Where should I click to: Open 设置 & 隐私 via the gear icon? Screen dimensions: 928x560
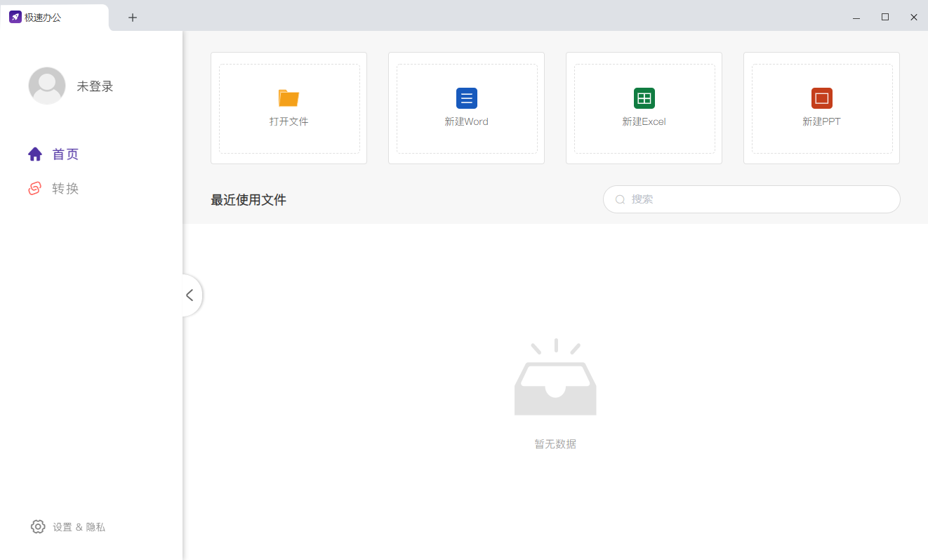tap(38, 526)
